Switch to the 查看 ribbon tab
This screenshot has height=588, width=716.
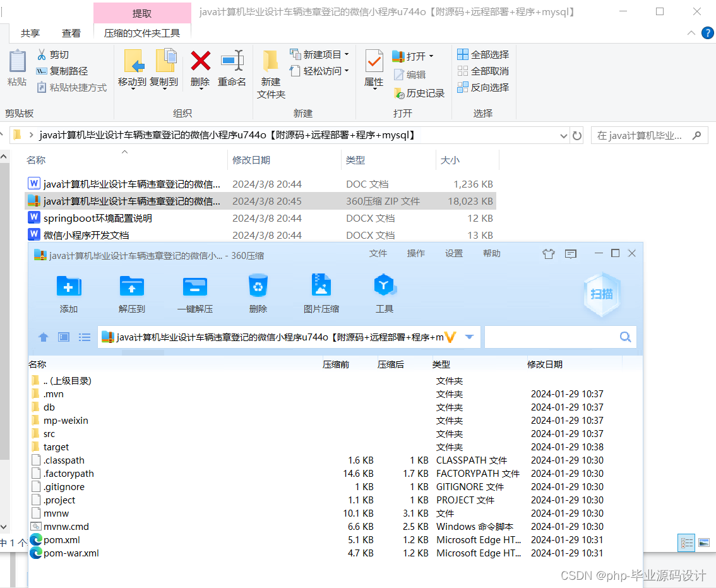coord(71,33)
